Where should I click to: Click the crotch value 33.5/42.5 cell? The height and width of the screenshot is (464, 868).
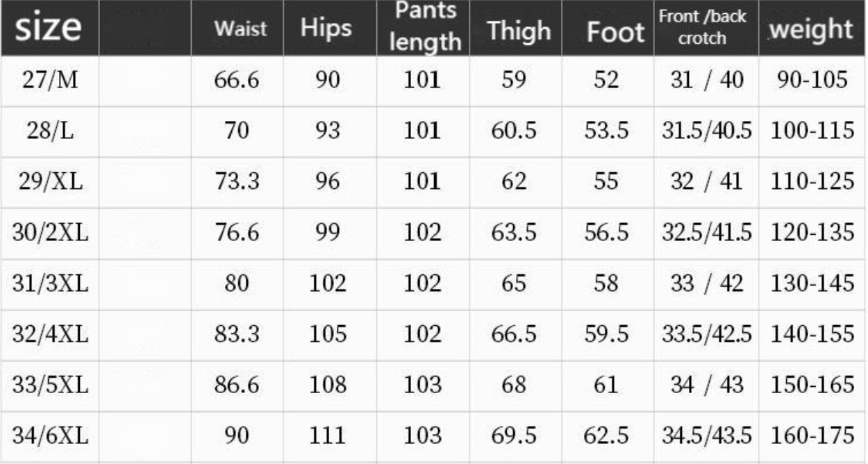[706, 334]
